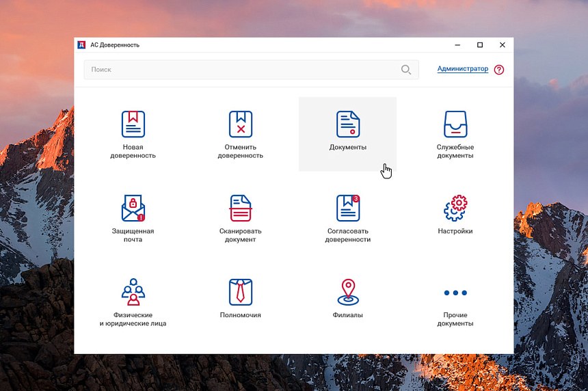Screen dimensions: 588x391
Task: Maximize the АС Доверенность window
Action: coord(480,45)
